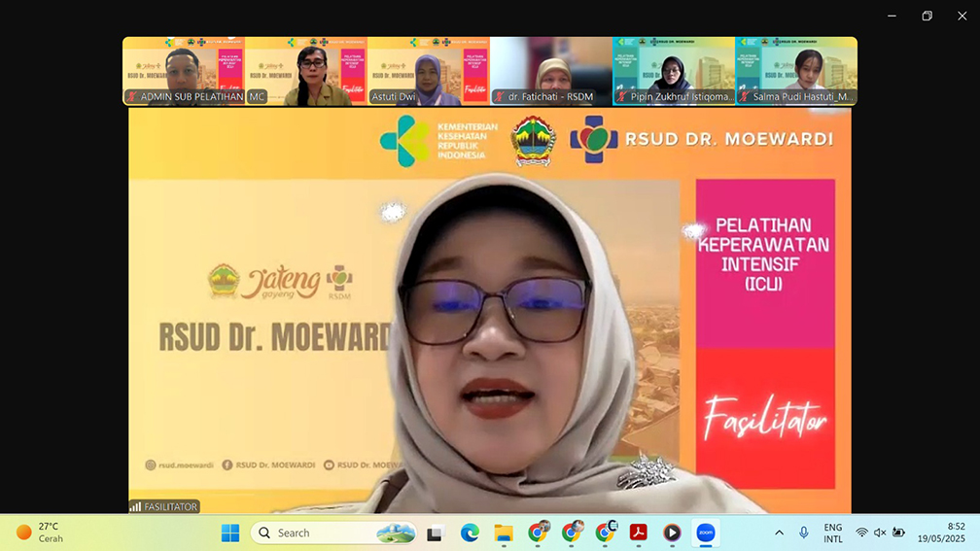This screenshot has height=551, width=980.
Task: Open File Explorer from the taskbar
Action: 504,533
